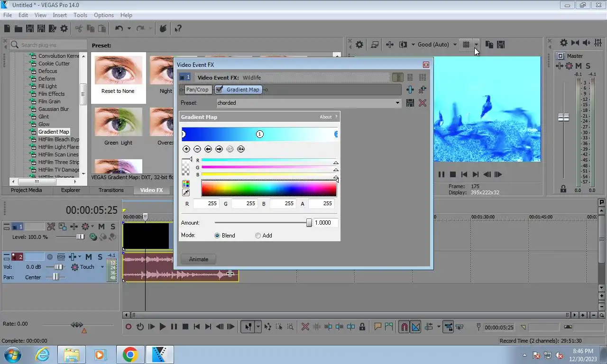Delete the preset with the red X icon
Viewport: 607px width, 364px height.
click(x=422, y=103)
